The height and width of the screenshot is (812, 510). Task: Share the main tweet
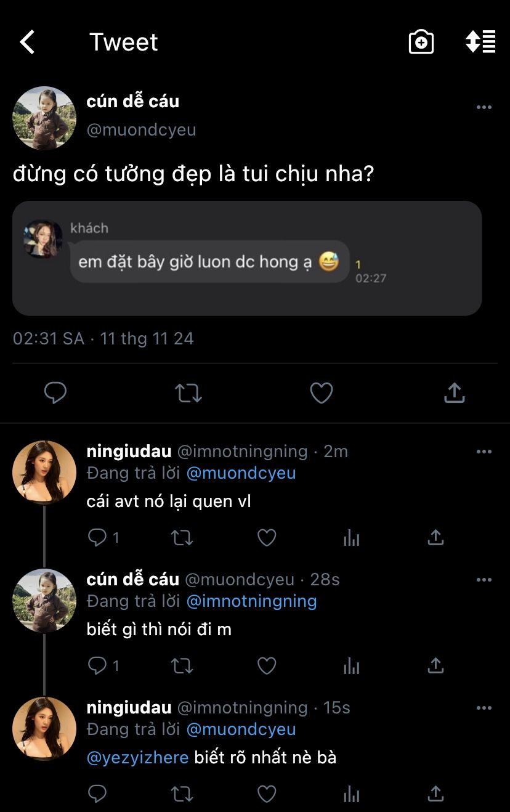454,392
